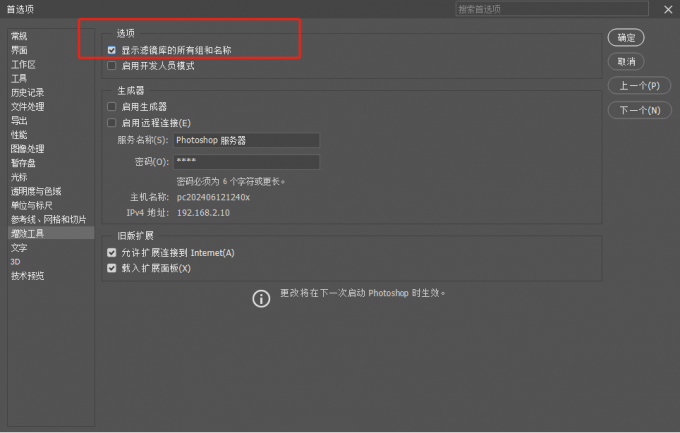
Task: Go to 光标 settings
Action: (x=19, y=177)
